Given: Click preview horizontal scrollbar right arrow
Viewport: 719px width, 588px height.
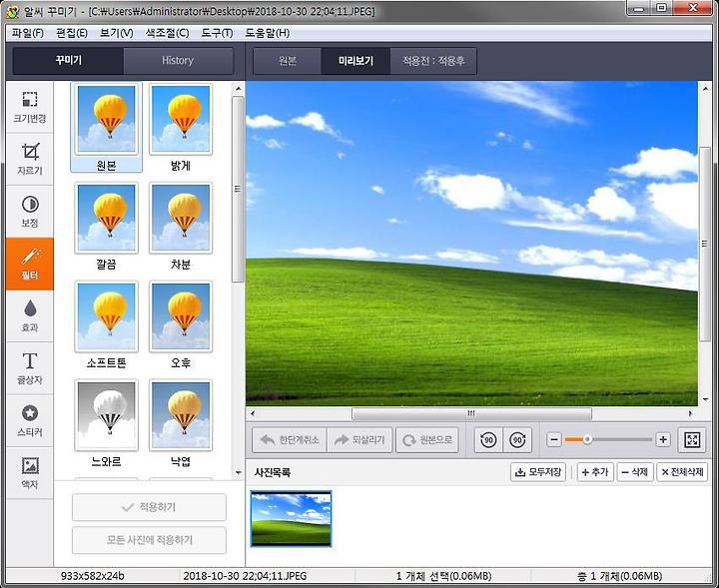Looking at the screenshot, I should click(691, 413).
